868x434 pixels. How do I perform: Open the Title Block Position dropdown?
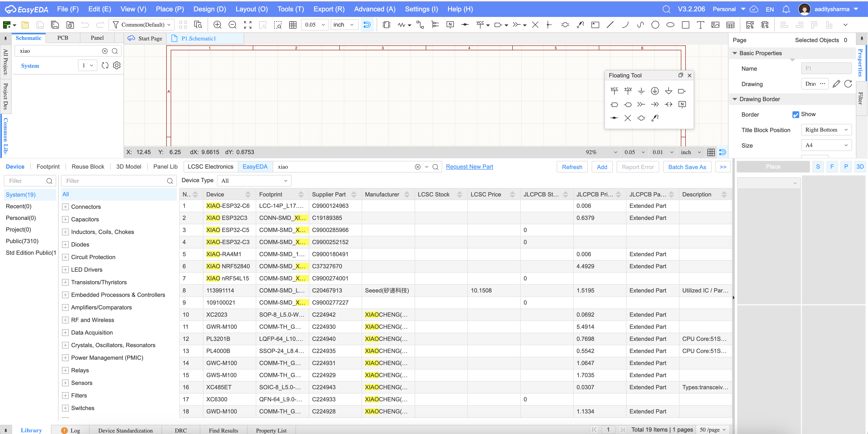(826, 130)
